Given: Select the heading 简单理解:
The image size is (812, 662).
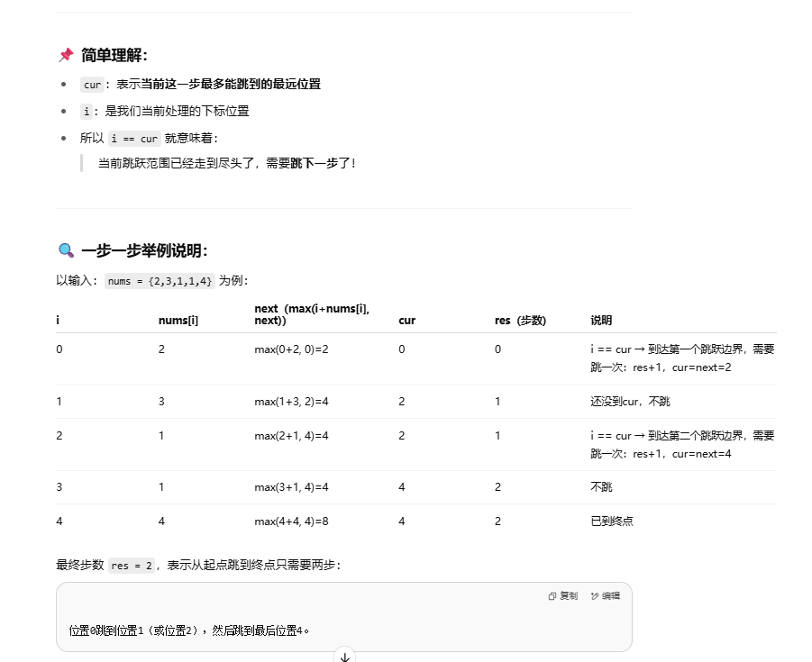Looking at the screenshot, I should pos(114,55).
